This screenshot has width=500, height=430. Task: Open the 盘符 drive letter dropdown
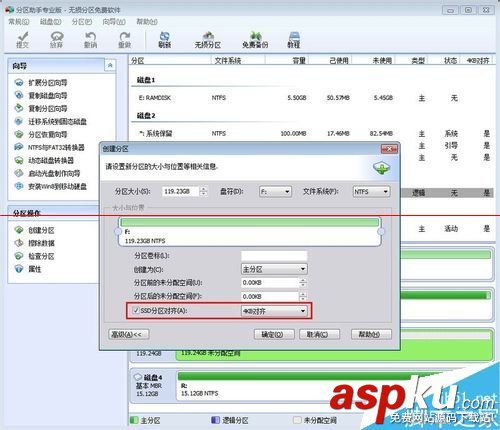click(275, 192)
